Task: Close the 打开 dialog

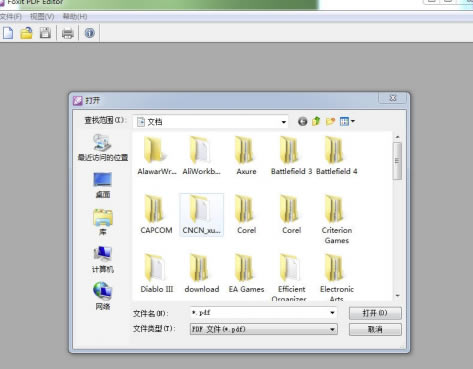Action: 392,98
